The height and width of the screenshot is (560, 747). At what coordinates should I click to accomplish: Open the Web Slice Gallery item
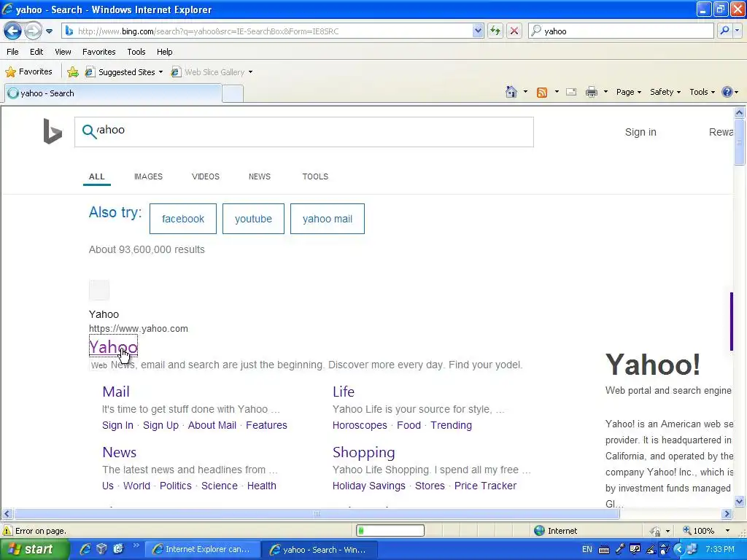tap(212, 72)
